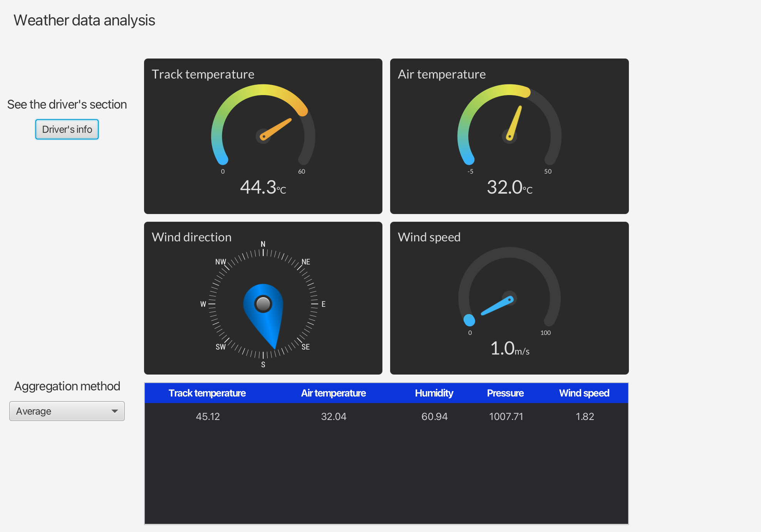Screen dimensions: 761x532
Task: Click the N compass label
Action: (x=263, y=244)
